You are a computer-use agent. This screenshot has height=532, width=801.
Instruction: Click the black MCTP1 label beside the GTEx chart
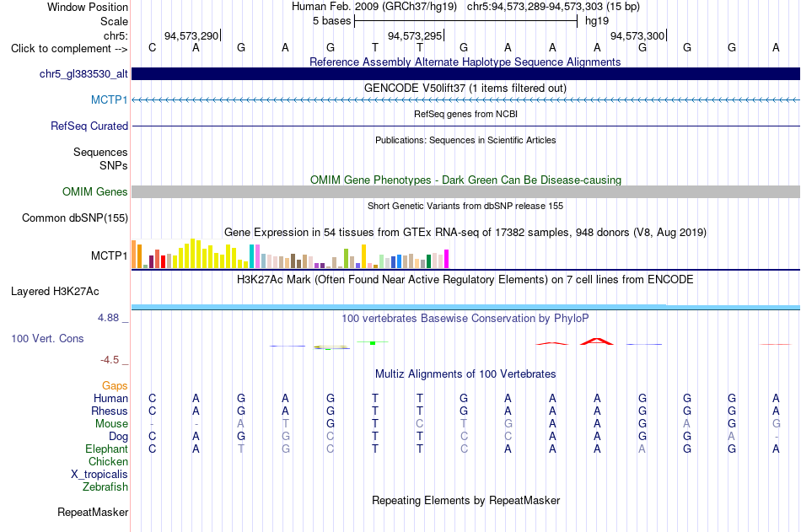coord(110,255)
